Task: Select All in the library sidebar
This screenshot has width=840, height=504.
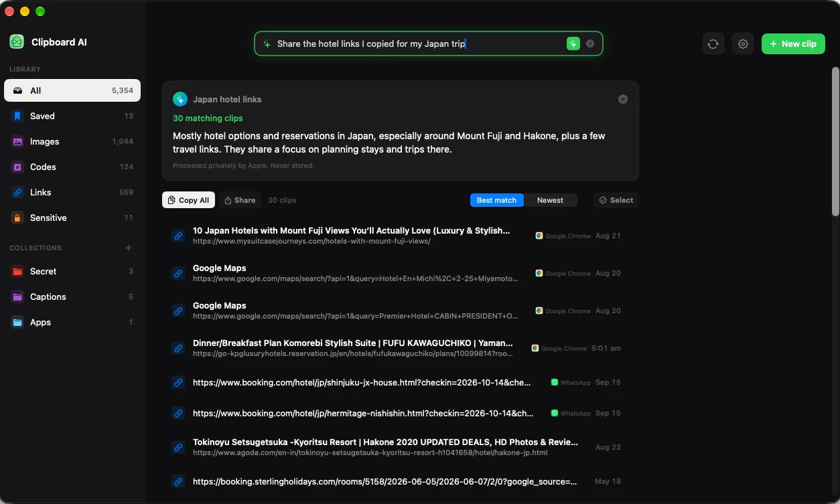Action: coord(72,90)
